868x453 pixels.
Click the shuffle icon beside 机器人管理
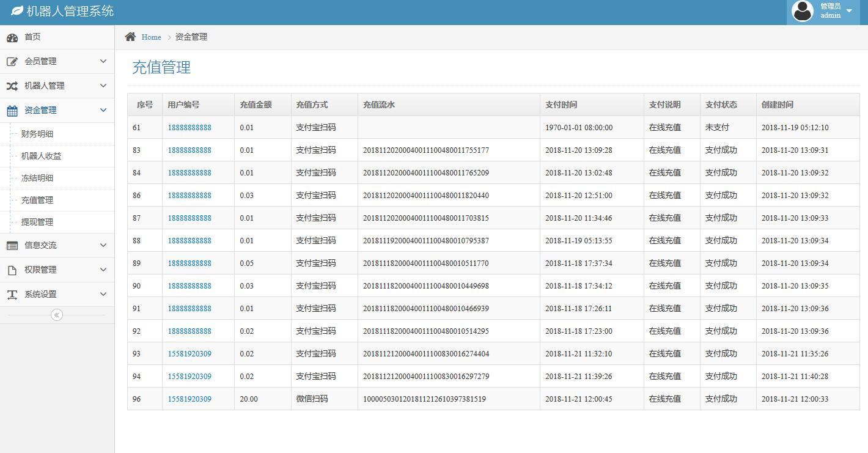[x=12, y=86]
